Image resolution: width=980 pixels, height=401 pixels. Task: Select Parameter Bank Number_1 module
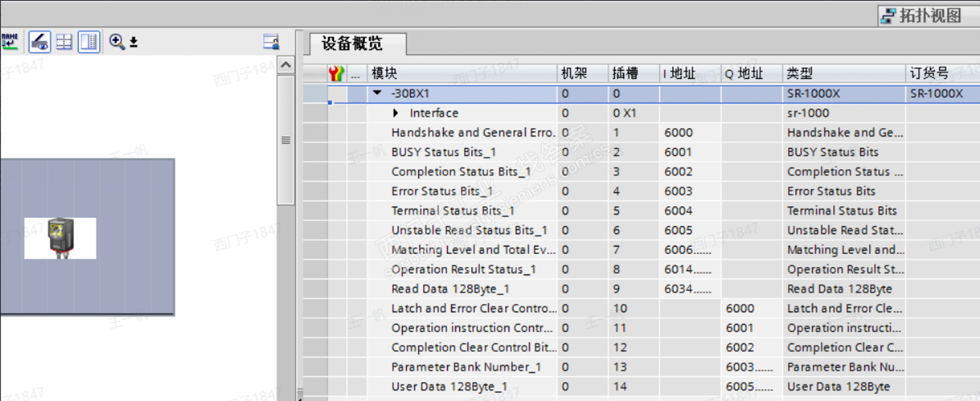466,367
